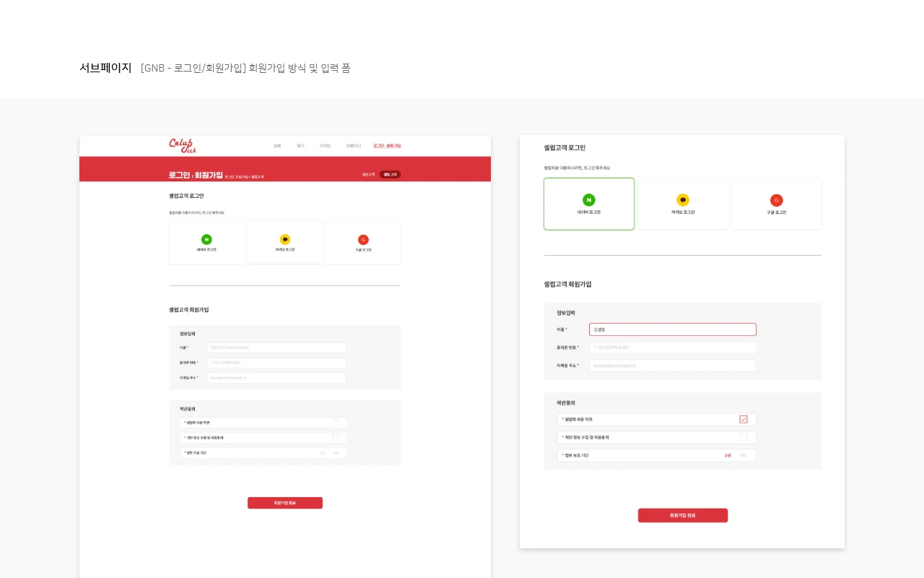The image size is (924, 578).
Task: Tick the first terms checkbox in left panel
Action: click(x=334, y=423)
